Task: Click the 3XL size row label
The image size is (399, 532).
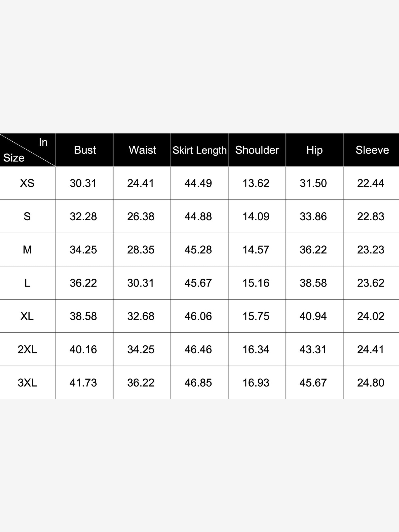Action: pyautogui.click(x=27, y=383)
